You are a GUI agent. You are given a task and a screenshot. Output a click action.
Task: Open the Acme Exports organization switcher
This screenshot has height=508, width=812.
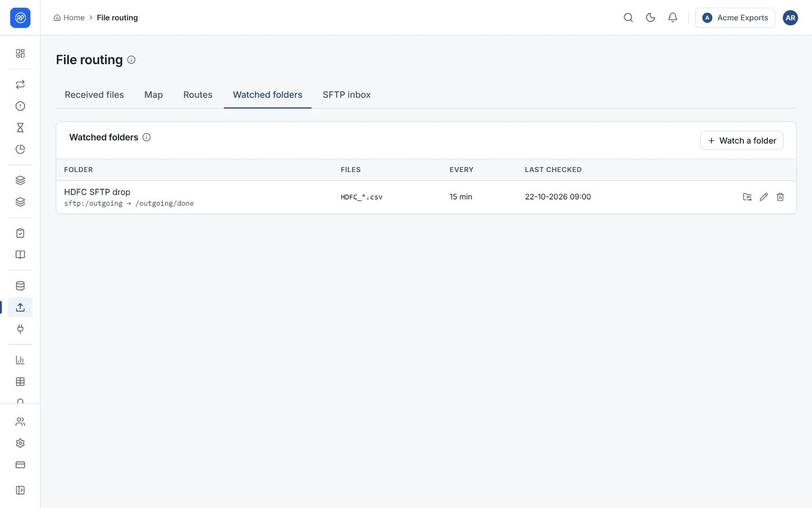point(735,18)
